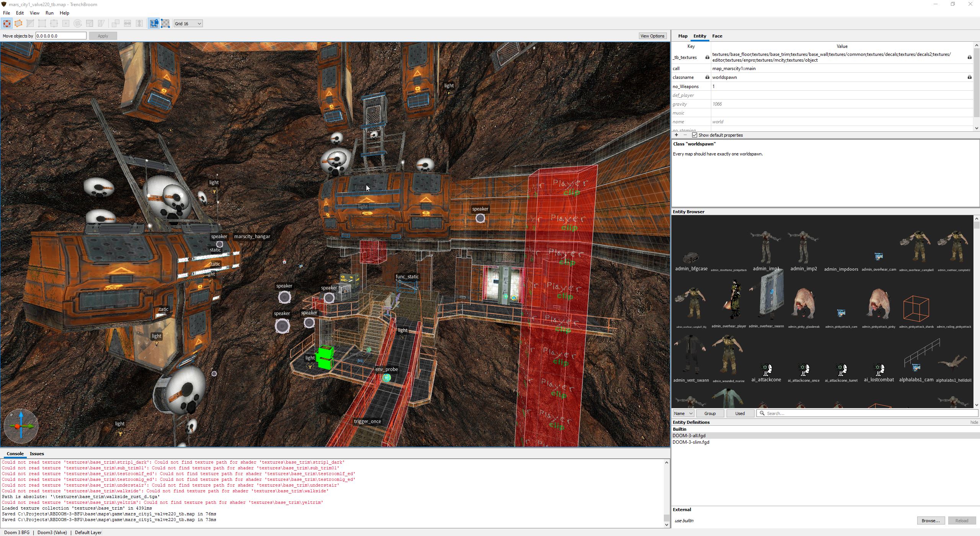Screen dimensions: 980x536
Task: Click the duplicate objects icon
Action: pyautogui.click(x=116, y=24)
